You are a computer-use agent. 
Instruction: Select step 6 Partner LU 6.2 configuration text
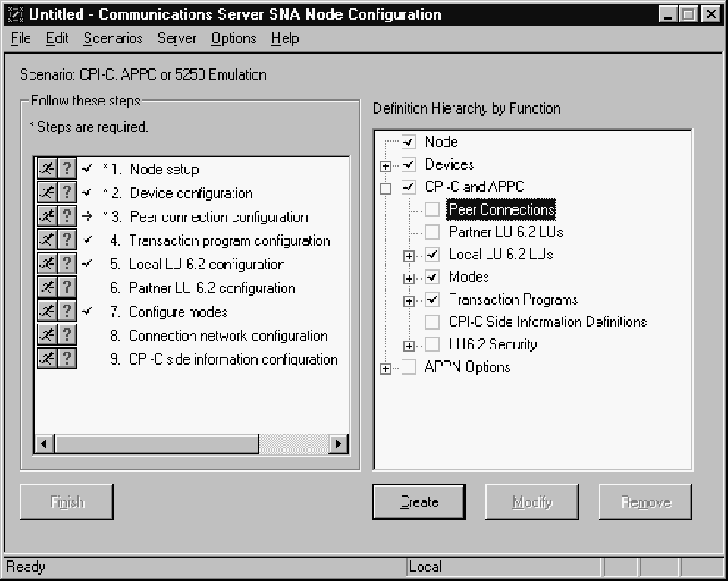point(212,288)
